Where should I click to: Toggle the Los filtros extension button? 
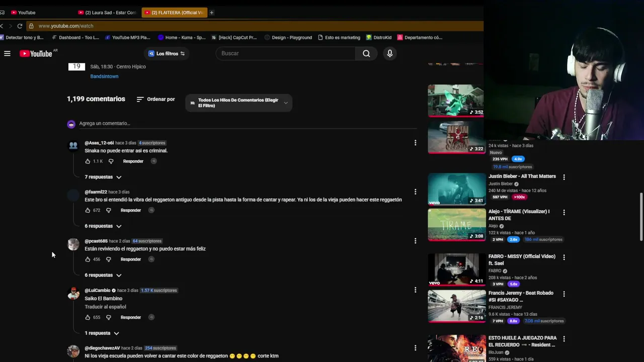coord(167,53)
